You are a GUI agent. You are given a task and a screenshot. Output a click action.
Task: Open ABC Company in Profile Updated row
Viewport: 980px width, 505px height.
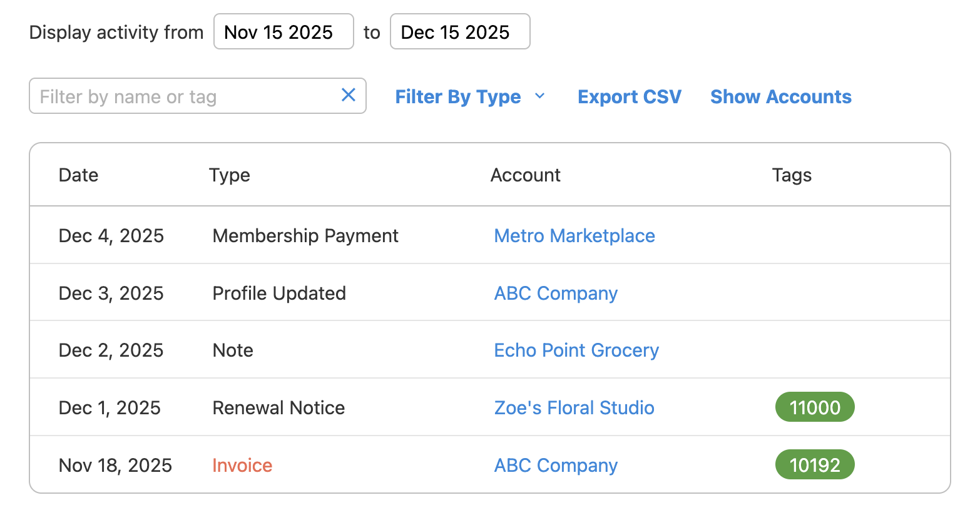(x=555, y=293)
